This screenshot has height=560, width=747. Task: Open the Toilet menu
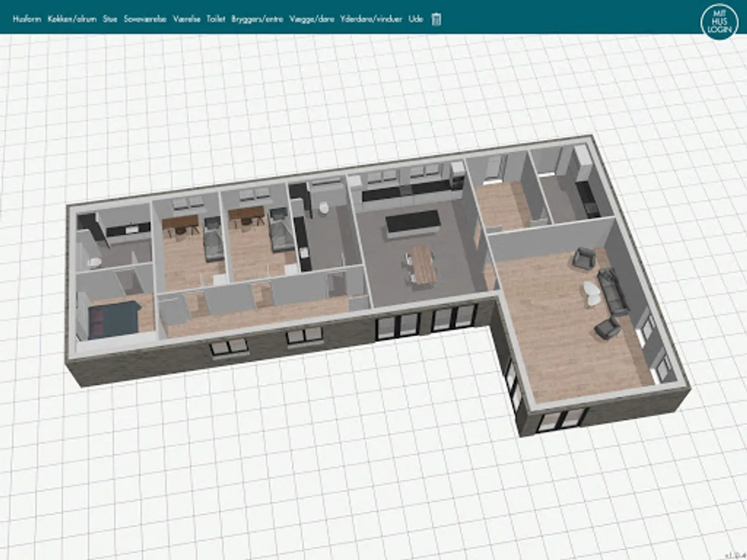(215, 19)
